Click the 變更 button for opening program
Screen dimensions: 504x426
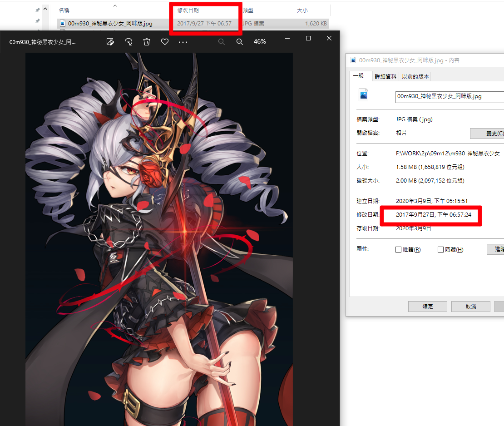point(487,134)
